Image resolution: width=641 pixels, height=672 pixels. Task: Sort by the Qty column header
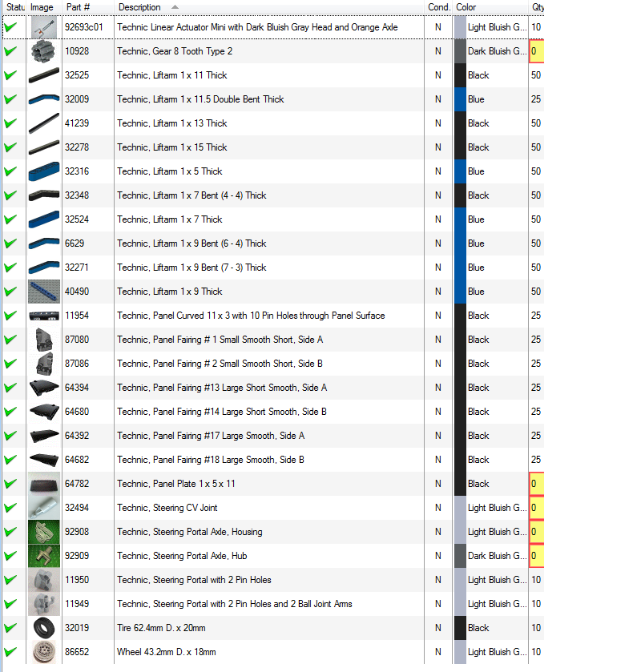coord(537,7)
